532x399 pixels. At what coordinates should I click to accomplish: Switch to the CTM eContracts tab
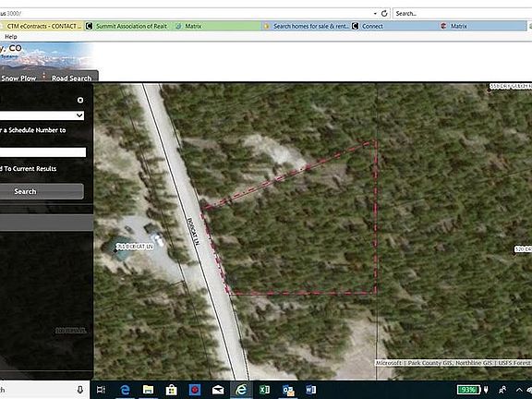tap(42, 26)
